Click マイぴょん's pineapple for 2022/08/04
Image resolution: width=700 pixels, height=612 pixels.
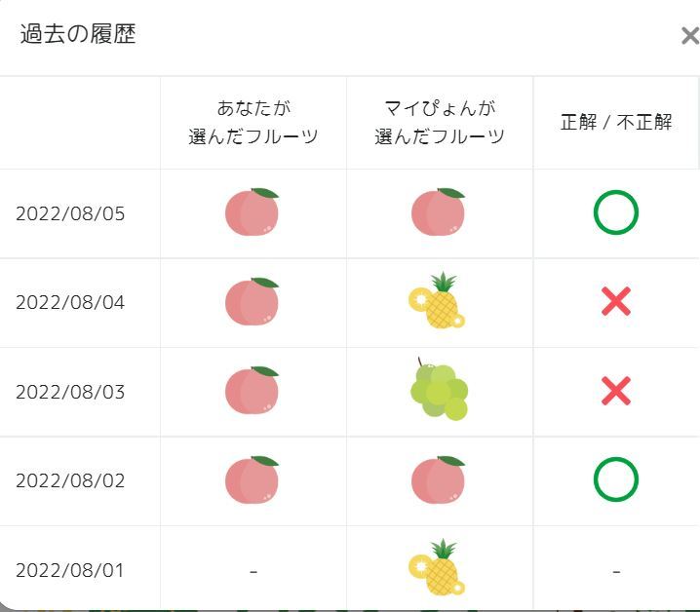click(x=438, y=301)
